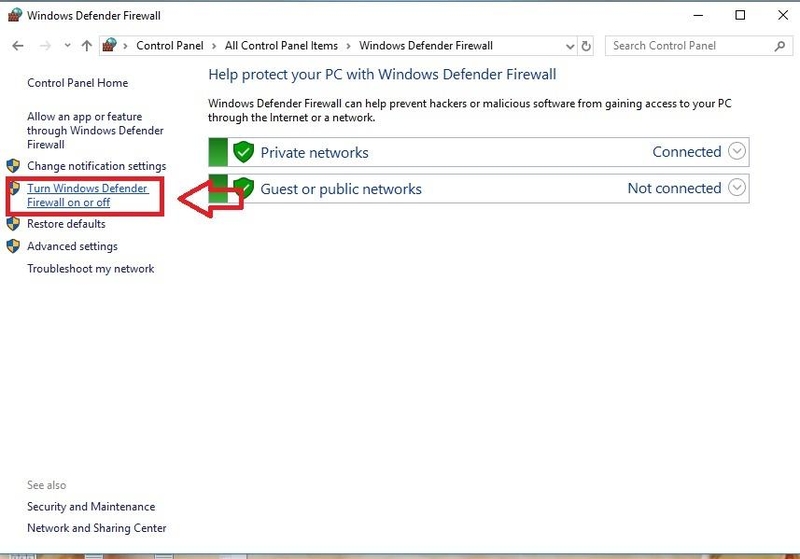The height and width of the screenshot is (559, 800).
Task: Open Network and Sharing Center
Action: 96,528
